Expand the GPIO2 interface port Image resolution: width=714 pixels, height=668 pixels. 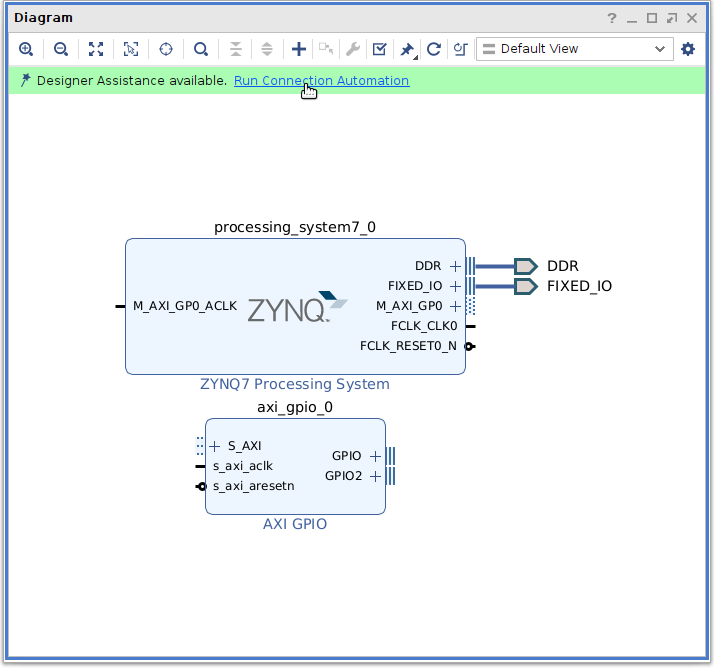pos(376,476)
